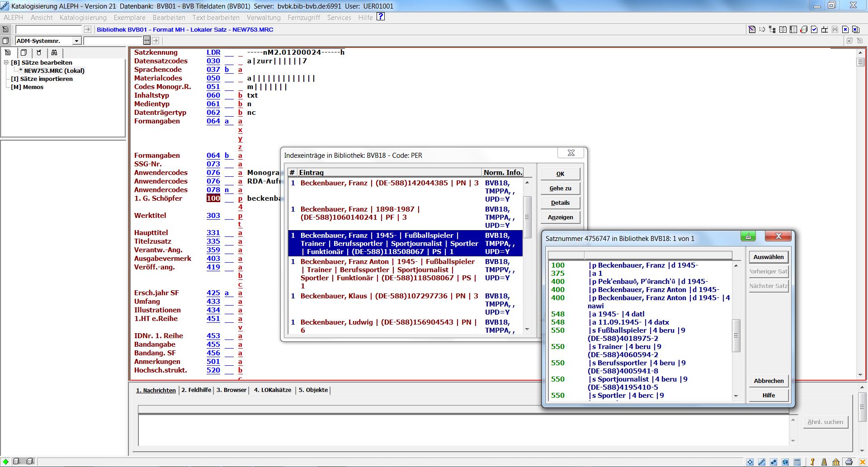Click the Auswählen button

coord(768,257)
